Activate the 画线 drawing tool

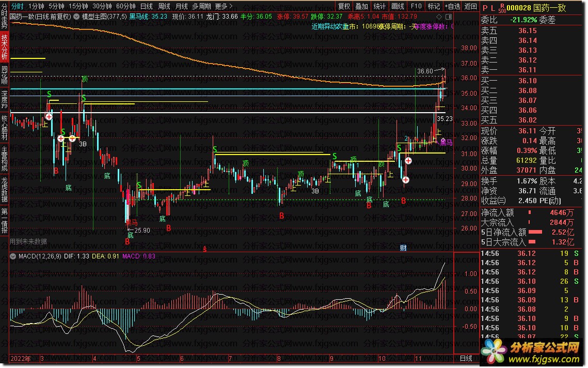coord(398,6)
